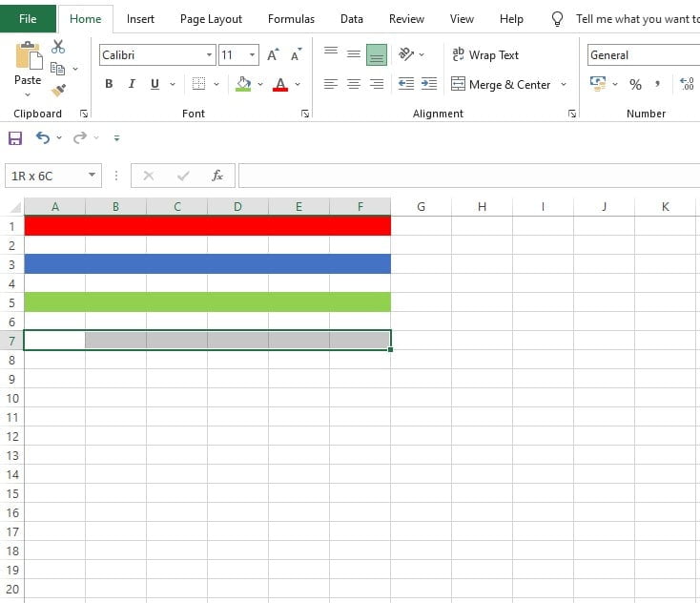Select the red filled row 1

point(208,226)
